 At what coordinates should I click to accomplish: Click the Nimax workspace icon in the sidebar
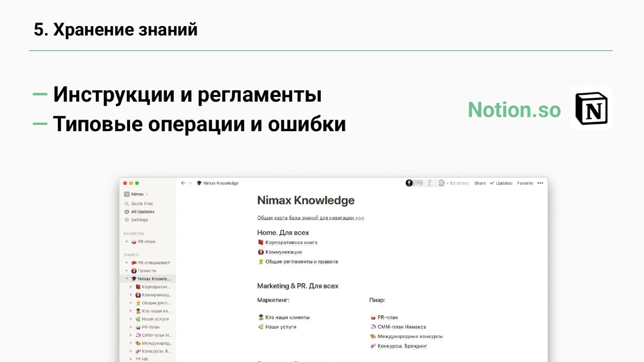127,194
